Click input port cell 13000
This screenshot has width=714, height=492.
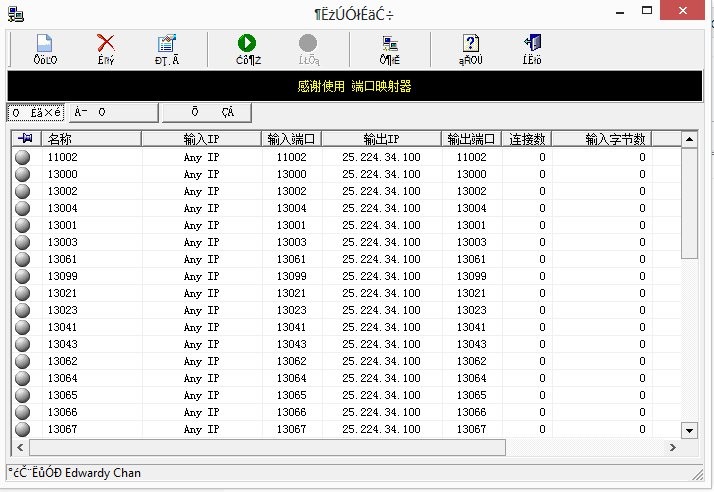click(292, 174)
